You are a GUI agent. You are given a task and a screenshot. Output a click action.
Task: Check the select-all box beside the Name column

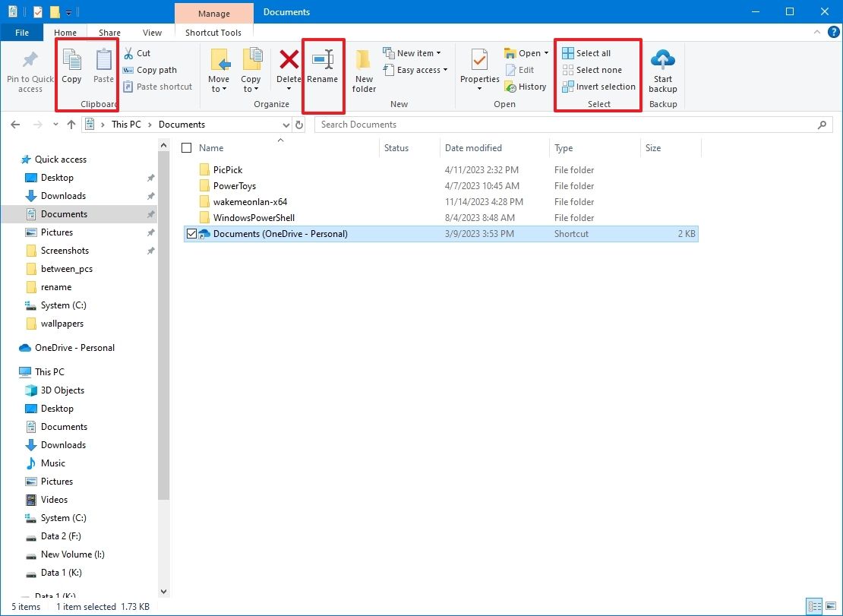pyautogui.click(x=186, y=147)
